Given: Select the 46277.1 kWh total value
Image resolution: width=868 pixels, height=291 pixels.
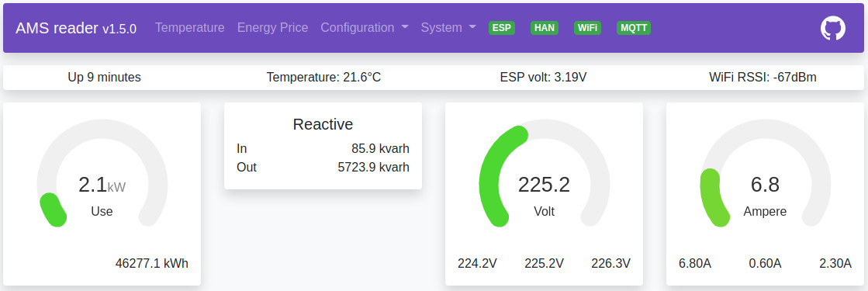Looking at the screenshot, I should 152,263.
